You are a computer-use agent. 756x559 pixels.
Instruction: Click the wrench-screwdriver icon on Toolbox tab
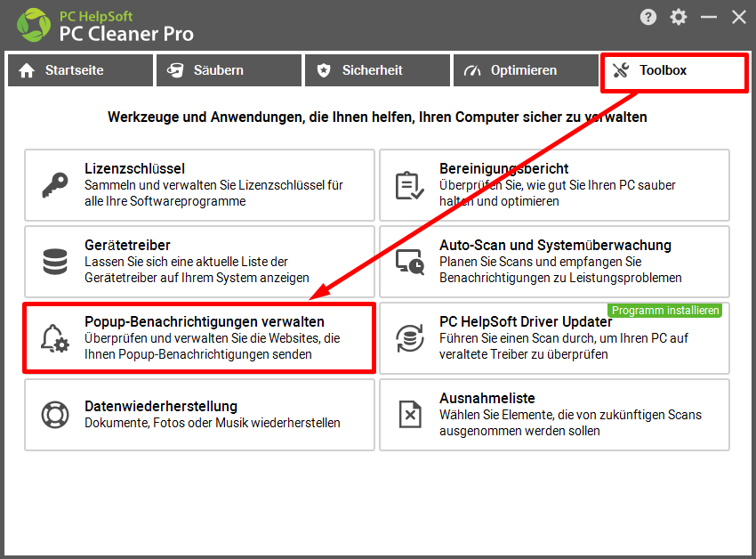tap(621, 70)
